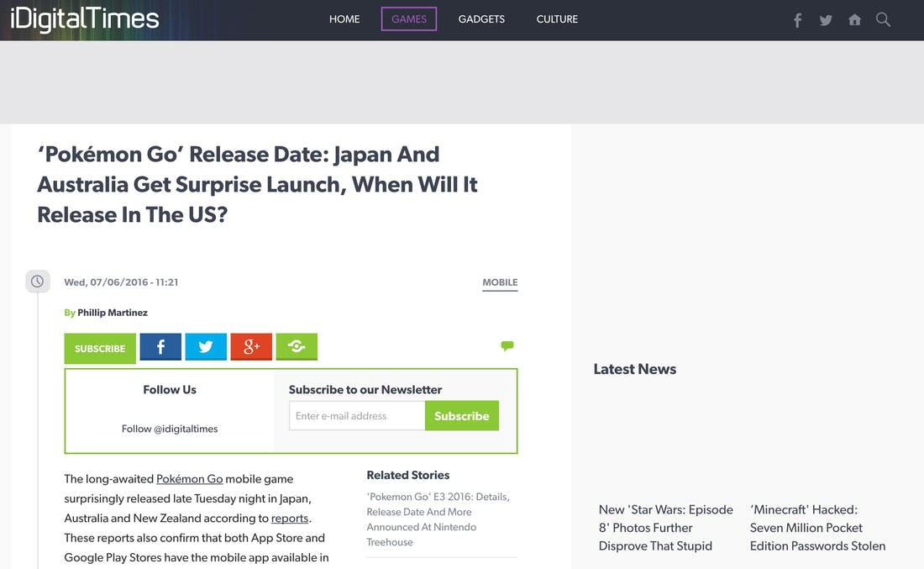Open the CULTURE section
This screenshot has width=924, height=569.
click(x=557, y=18)
